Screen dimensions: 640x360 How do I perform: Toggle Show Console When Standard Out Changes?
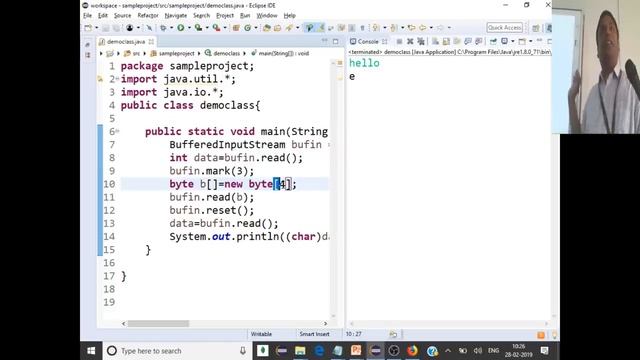click(x=468, y=41)
